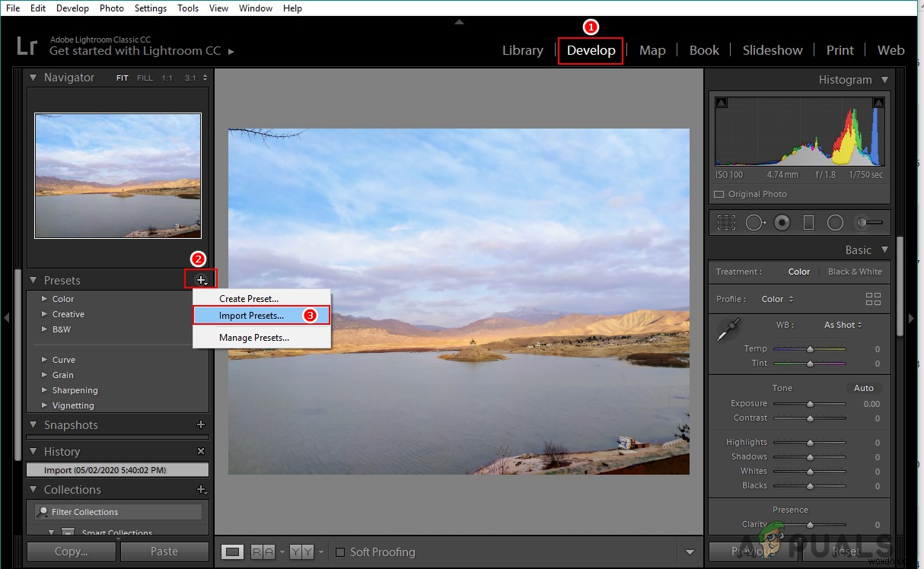Screen dimensions: 924x569
Task: Switch to the Slideshow module
Action: tap(773, 50)
